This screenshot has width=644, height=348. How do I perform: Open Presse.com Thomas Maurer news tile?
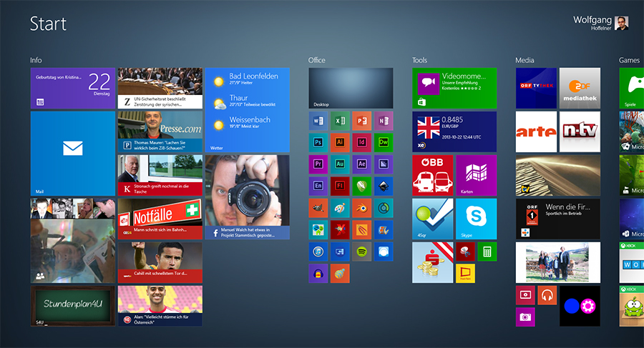tap(160, 131)
